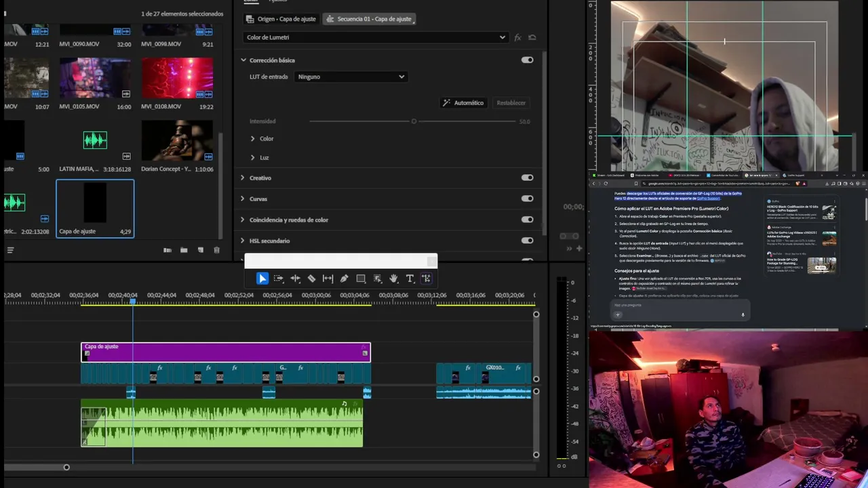Click the plus icon in the question box
868x488 pixels.
coord(617,314)
